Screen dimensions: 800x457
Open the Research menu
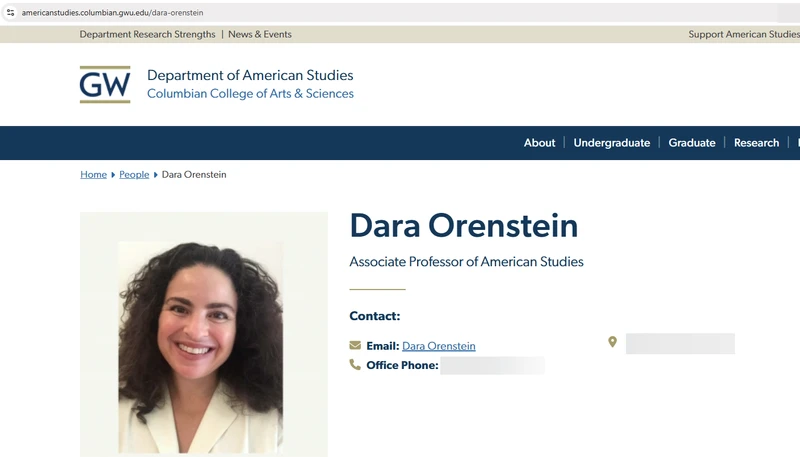756,143
